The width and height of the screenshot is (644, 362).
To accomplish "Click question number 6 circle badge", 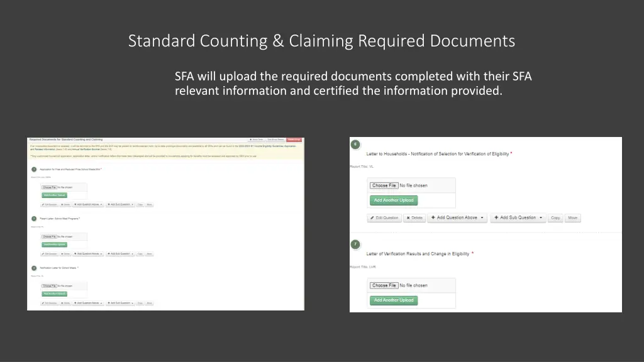I will click(355, 145).
